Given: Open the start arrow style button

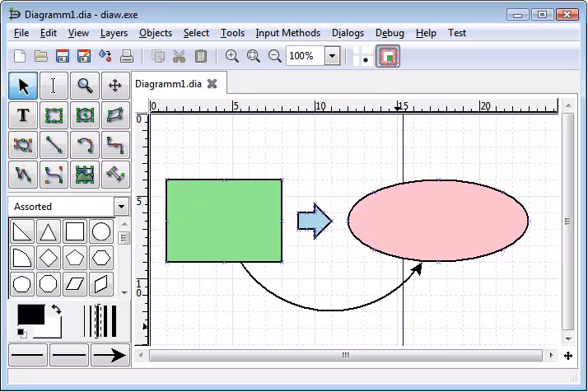Looking at the screenshot, I should [28, 355].
